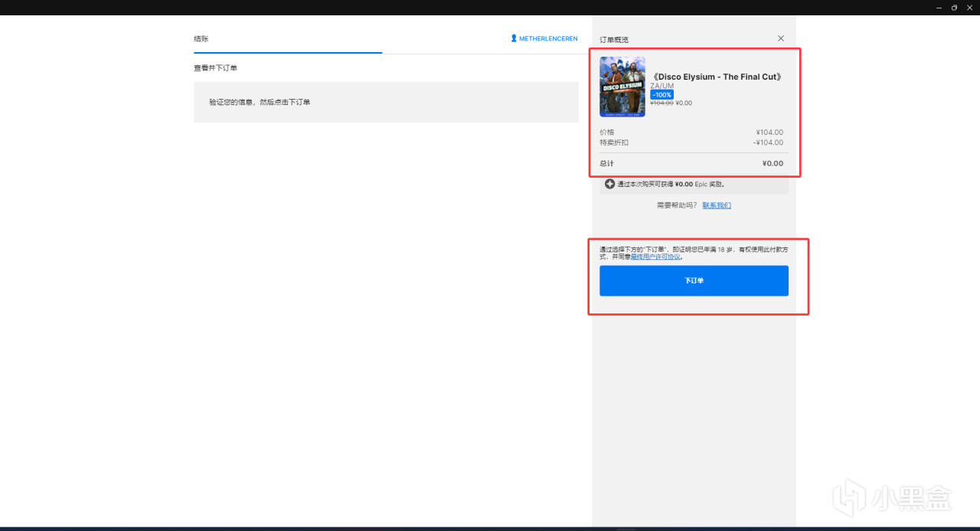Click the 特卖折扣 sale discount label

[614, 143]
